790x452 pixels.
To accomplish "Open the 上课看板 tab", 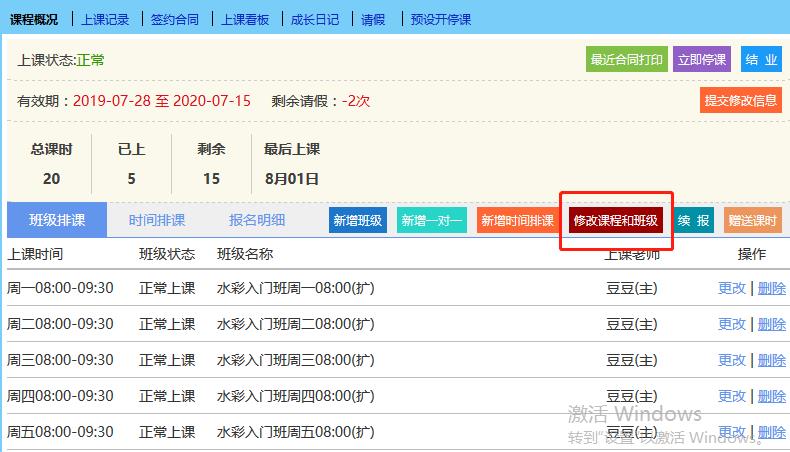I will tap(245, 19).
